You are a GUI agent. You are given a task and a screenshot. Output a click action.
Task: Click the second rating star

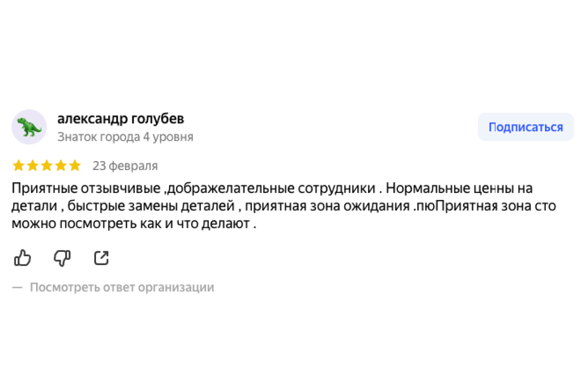(33, 166)
